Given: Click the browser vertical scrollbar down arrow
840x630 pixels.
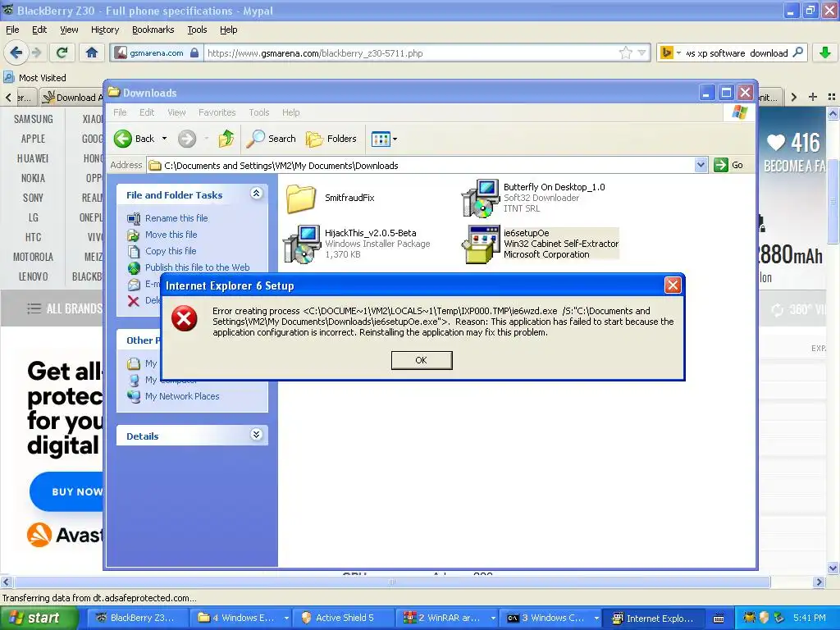Looking at the screenshot, I should tap(833, 568).
